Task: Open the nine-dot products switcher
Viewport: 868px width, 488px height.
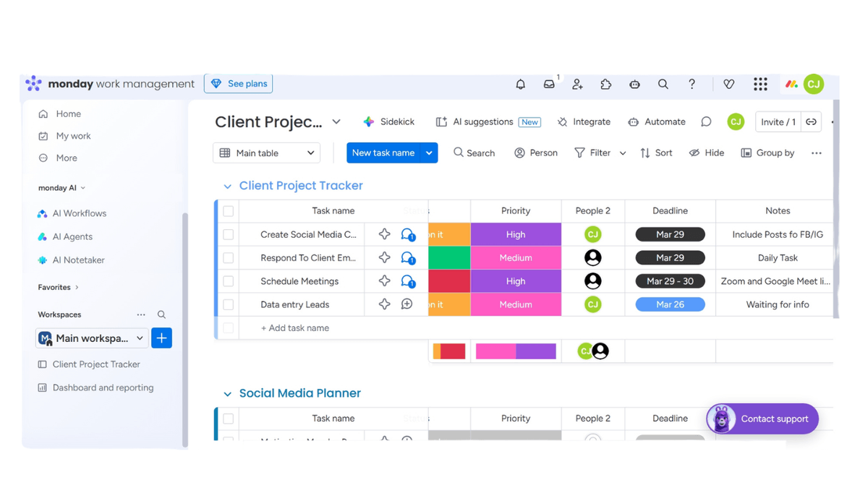Action: pyautogui.click(x=760, y=84)
